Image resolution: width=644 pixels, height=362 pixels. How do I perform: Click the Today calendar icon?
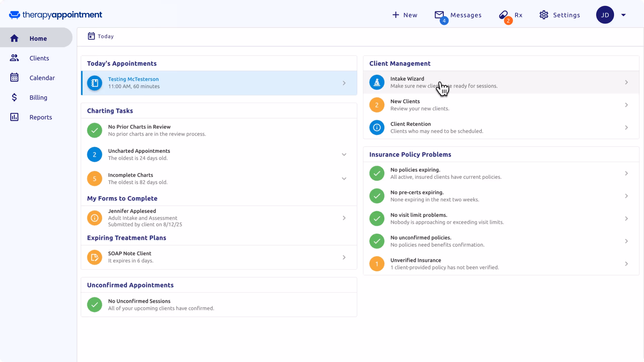coord(91,36)
